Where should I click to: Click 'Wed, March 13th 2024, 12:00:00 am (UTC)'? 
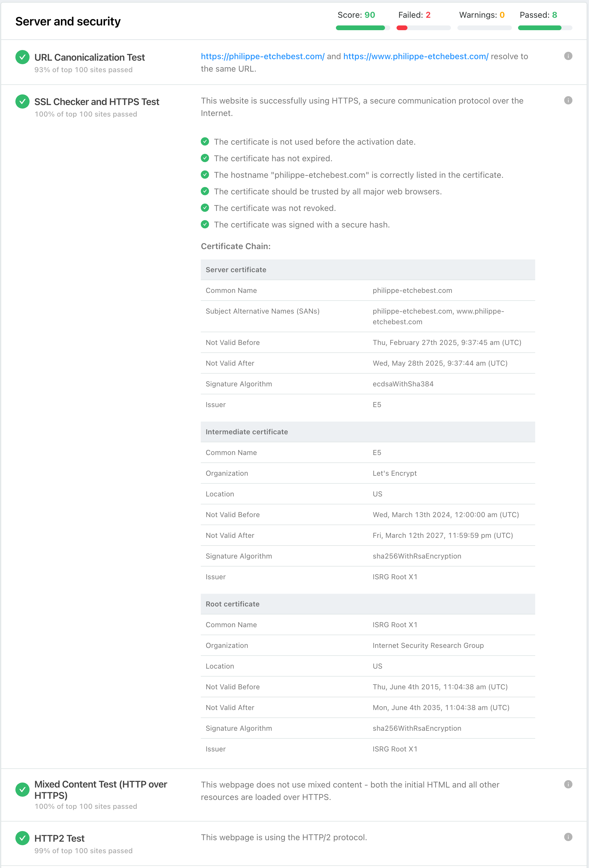point(446,515)
